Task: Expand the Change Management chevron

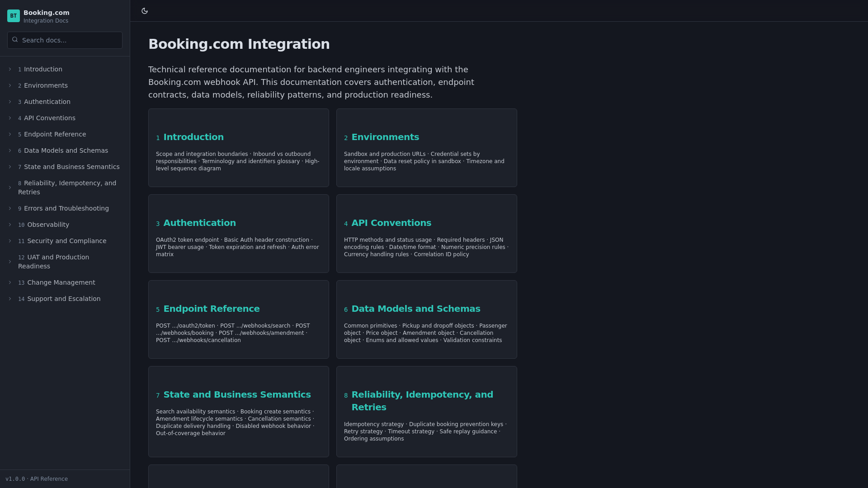Action: 10,282
